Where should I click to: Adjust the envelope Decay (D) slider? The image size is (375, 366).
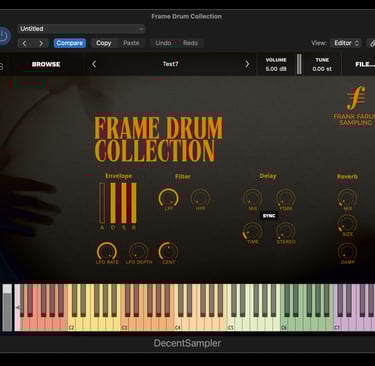113,203
